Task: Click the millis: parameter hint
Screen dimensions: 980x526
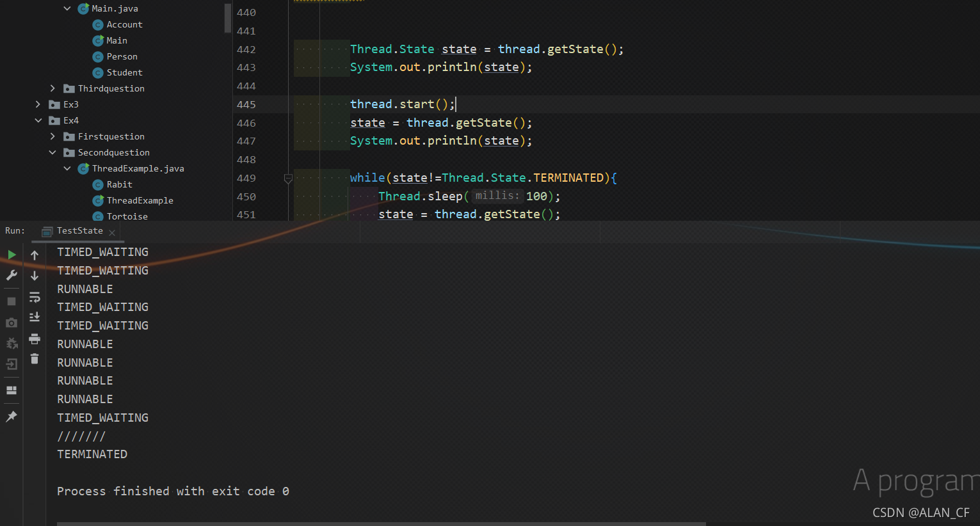Action: click(497, 196)
